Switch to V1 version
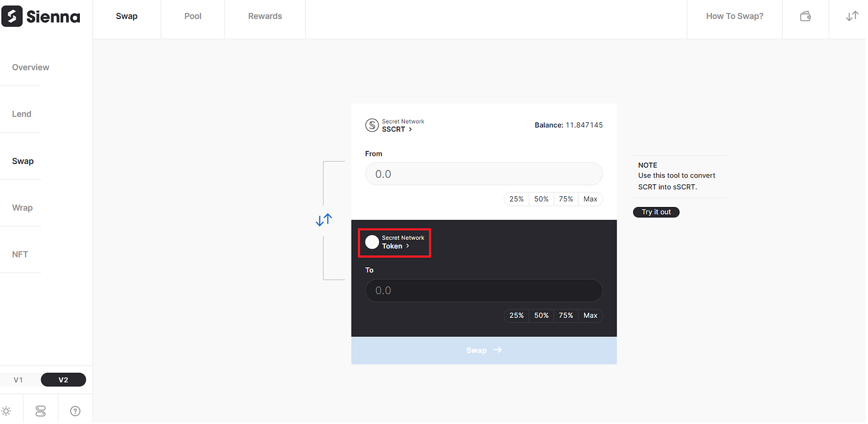The image size is (868, 424). pyautogui.click(x=18, y=380)
